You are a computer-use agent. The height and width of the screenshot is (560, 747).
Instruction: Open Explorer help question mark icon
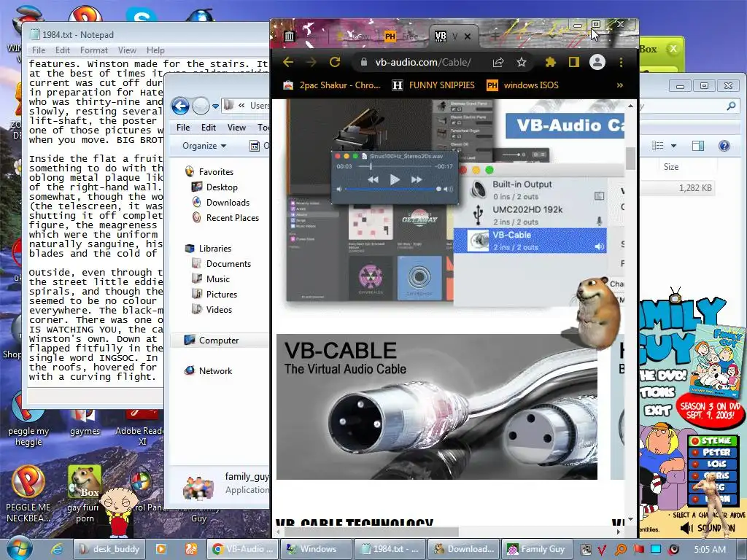coord(724,146)
